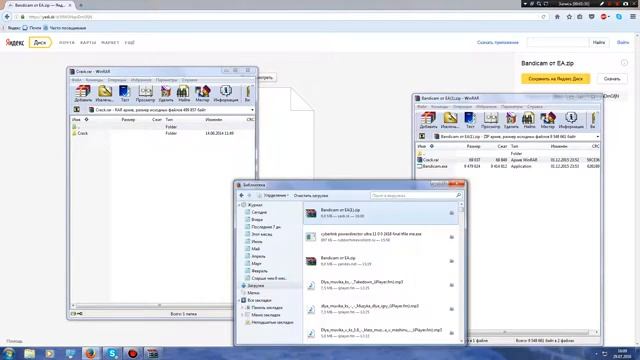Viewport: 640px width, 360px height.
Task: Open Skype from taskbar
Action: (x=112, y=353)
